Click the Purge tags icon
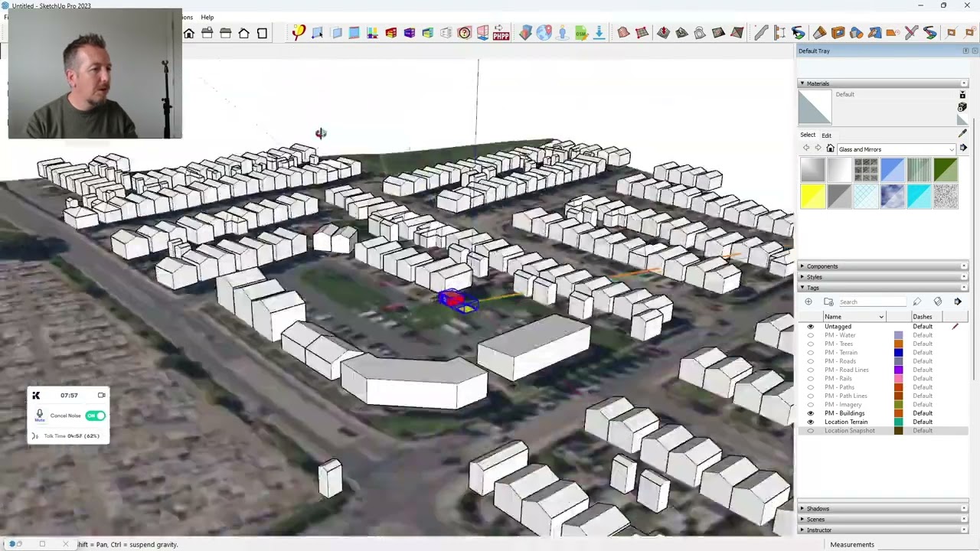The width and height of the screenshot is (980, 551). click(x=938, y=302)
